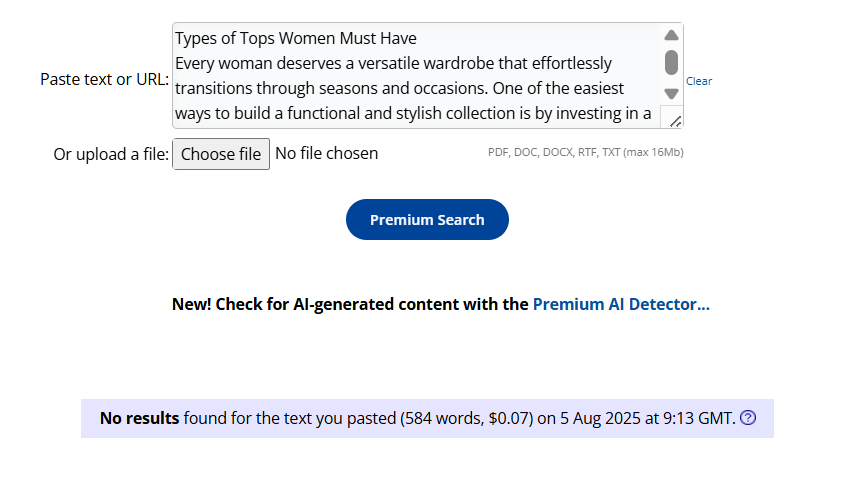Start a Premium Search

pyautogui.click(x=427, y=220)
